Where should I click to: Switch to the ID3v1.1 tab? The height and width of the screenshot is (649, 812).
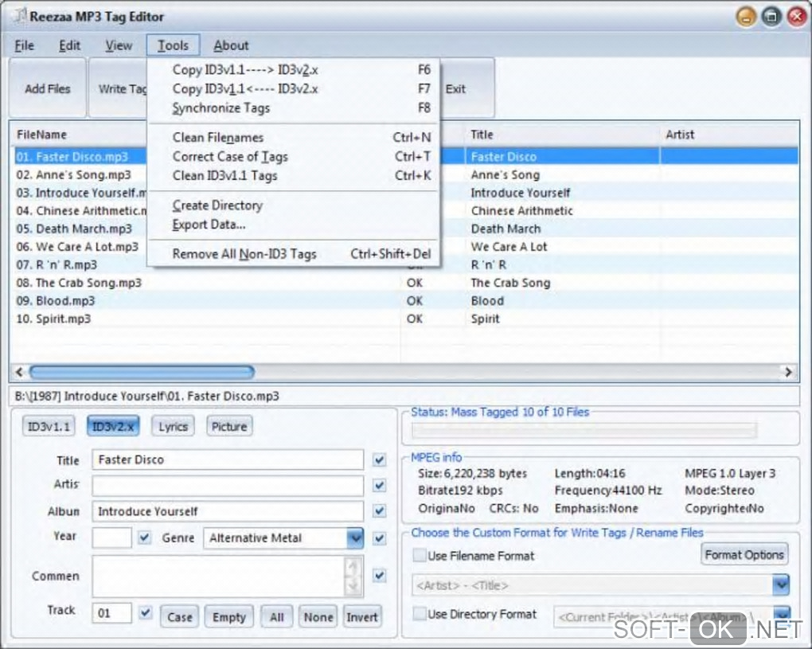[49, 427]
